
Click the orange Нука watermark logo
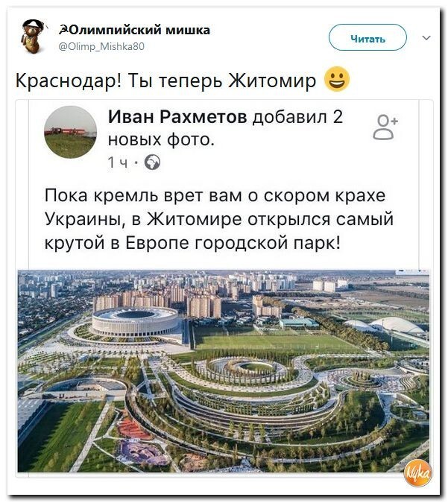pyautogui.click(x=418, y=473)
